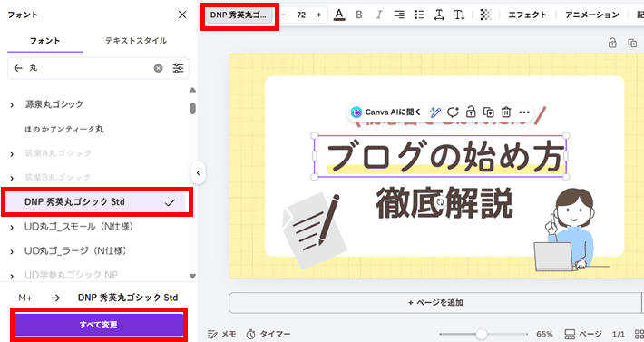
Task: Clear the font search text
Action: (x=158, y=68)
